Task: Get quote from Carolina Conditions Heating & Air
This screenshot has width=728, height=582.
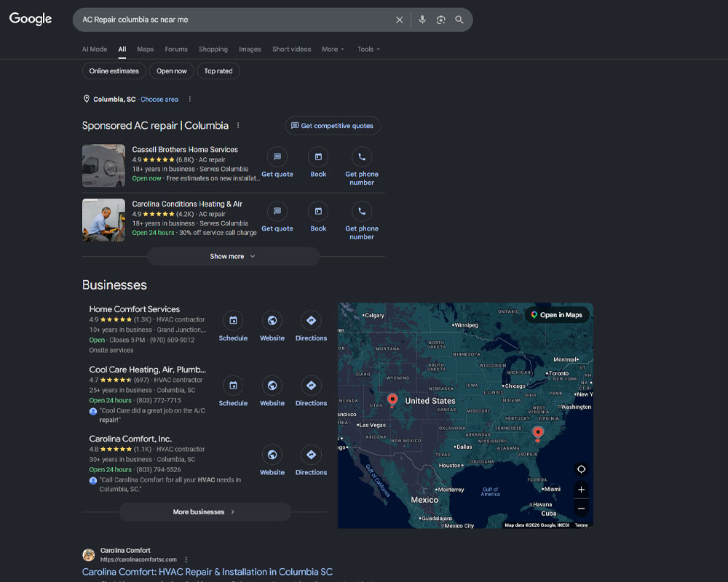Action: [277, 218]
